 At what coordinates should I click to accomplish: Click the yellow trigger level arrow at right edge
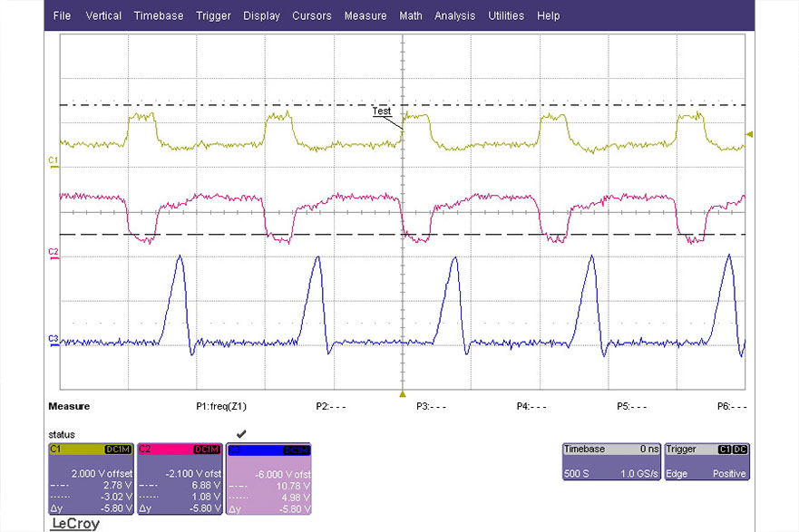[x=749, y=134]
